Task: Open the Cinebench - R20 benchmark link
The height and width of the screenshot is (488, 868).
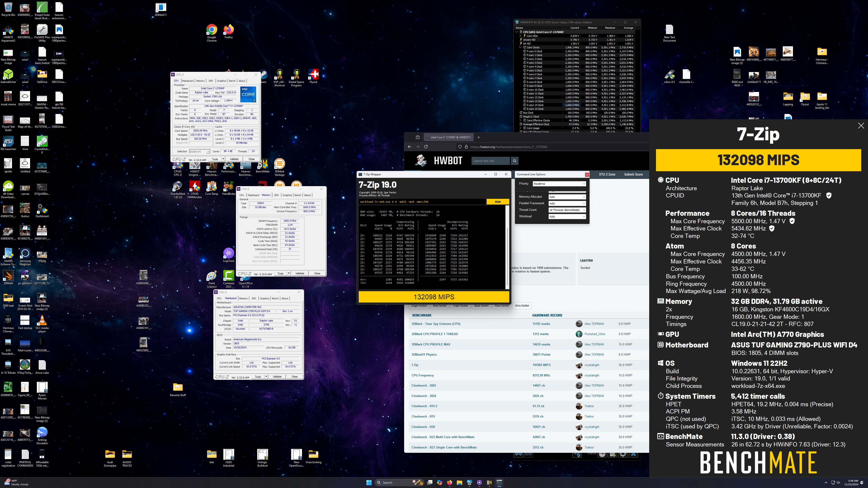Action: tap(423, 427)
